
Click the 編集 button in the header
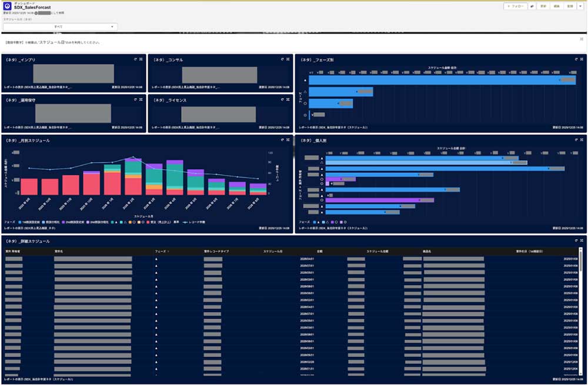(556, 6)
